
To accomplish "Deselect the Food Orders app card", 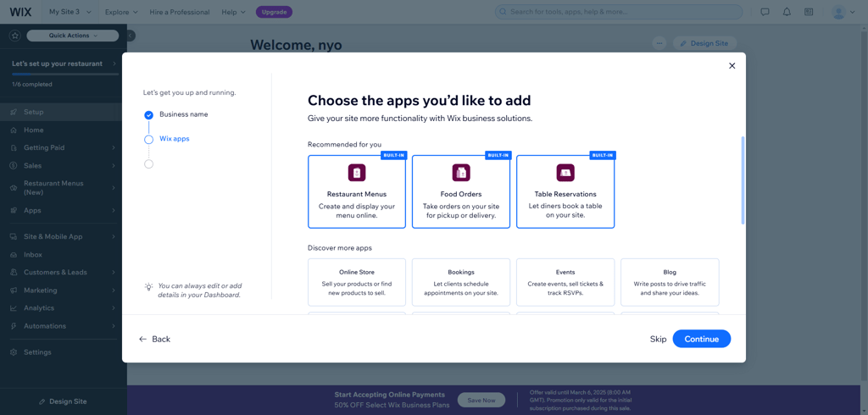I will point(460,191).
